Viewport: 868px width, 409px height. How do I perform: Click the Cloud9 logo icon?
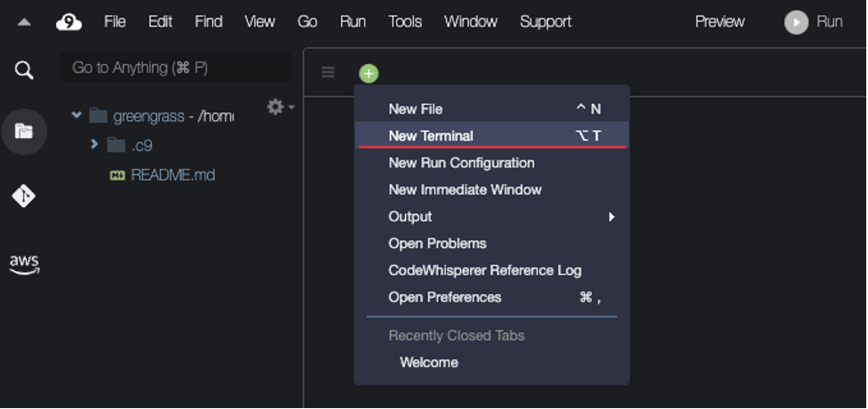tap(68, 21)
